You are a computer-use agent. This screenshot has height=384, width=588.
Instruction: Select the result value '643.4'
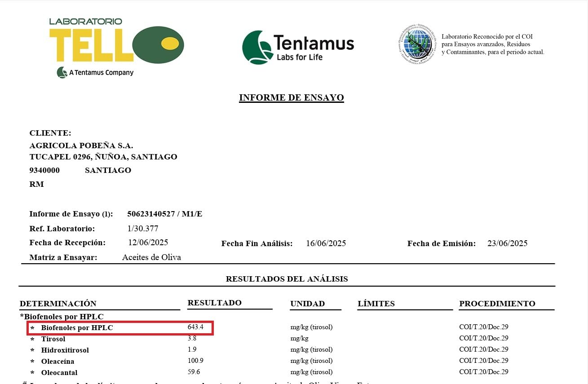click(x=195, y=327)
